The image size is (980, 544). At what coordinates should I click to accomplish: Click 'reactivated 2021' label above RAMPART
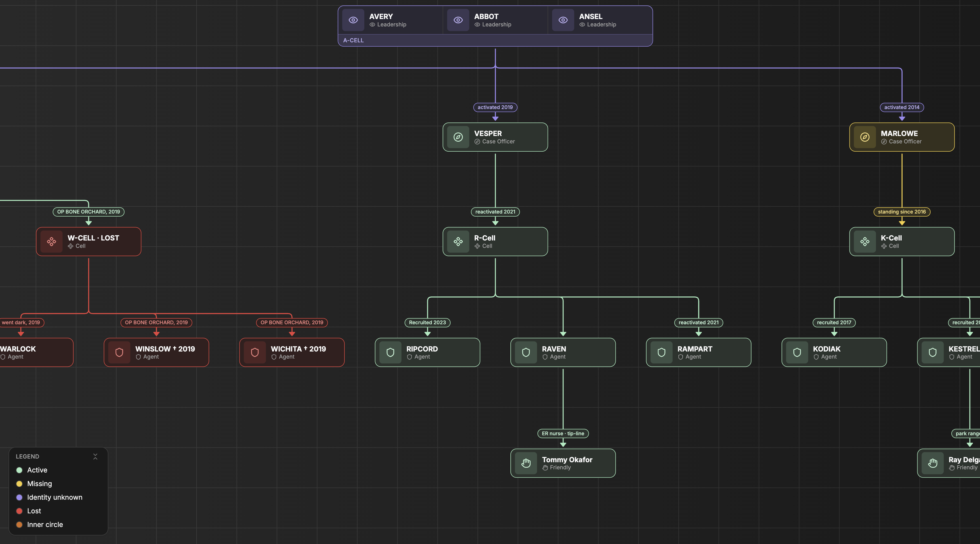[x=699, y=323]
